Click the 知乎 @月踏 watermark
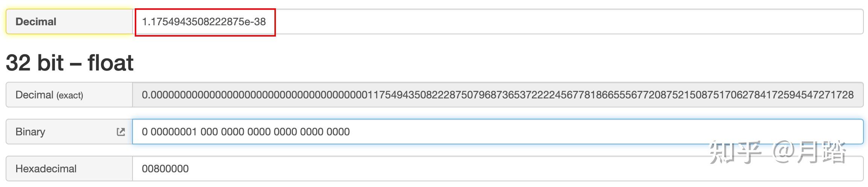 (777, 152)
